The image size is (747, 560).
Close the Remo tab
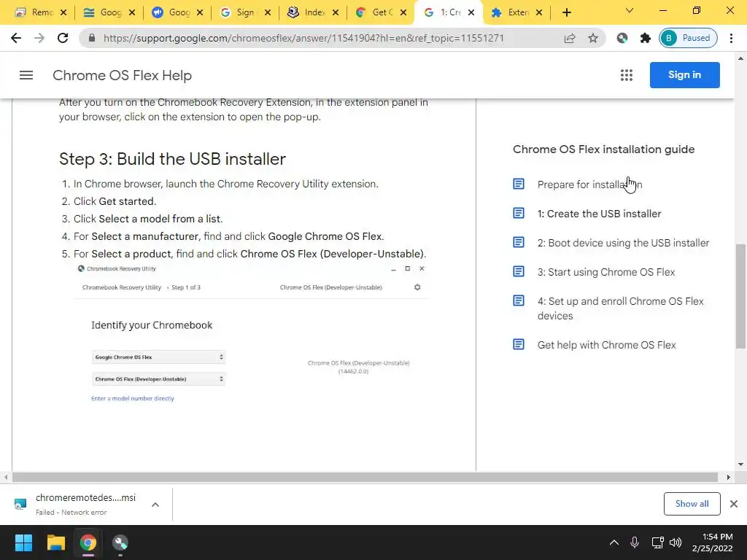tap(64, 13)
